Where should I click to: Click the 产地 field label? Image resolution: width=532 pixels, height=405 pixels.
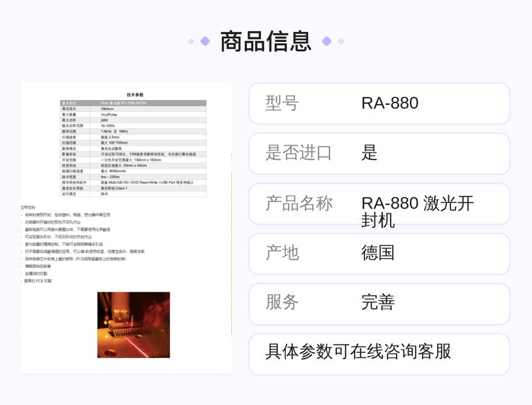(x=282, y=253)
